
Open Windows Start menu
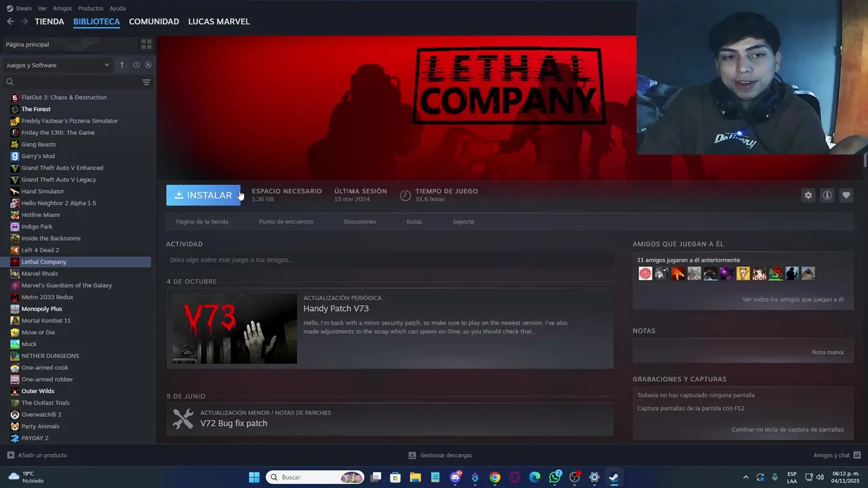[254, 477]
